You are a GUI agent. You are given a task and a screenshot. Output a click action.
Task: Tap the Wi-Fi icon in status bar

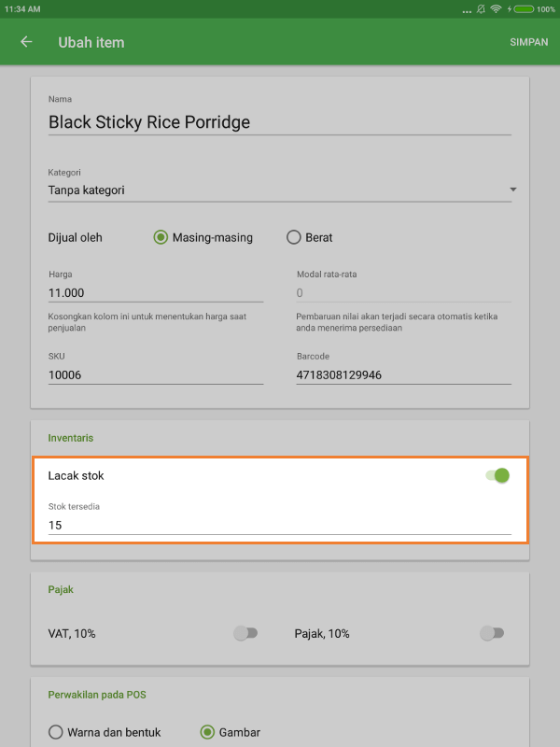coord(496,8)
